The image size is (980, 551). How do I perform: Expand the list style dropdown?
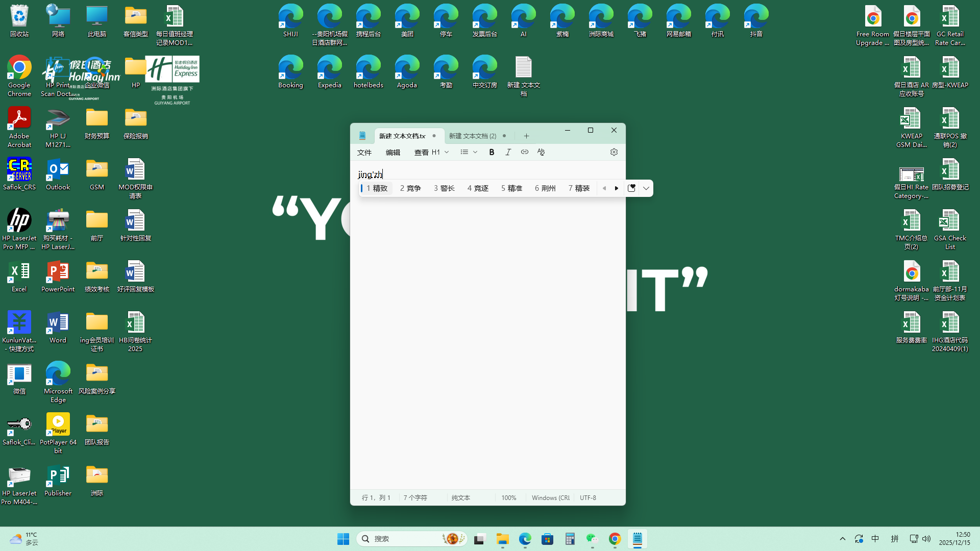point(475,152)
